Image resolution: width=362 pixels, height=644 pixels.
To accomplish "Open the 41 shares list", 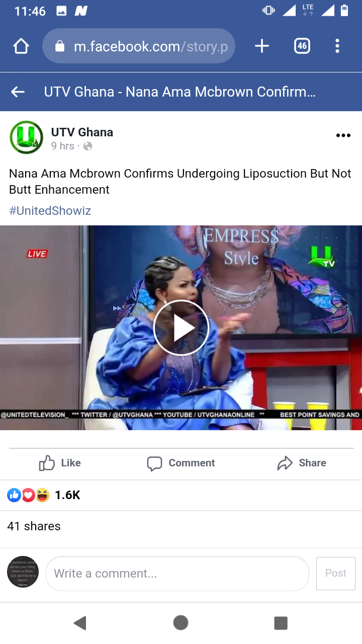I will pos(34,526).
